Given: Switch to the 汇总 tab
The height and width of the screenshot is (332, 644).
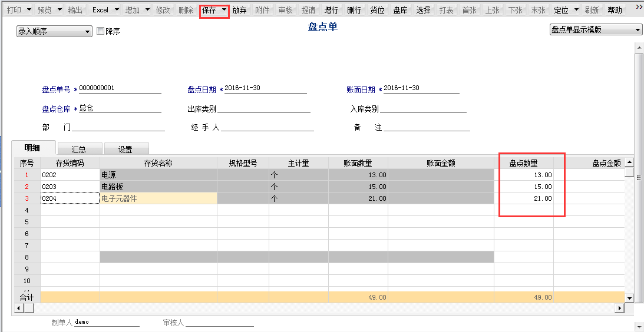Looking at the screenshot, I should [78, 150].
